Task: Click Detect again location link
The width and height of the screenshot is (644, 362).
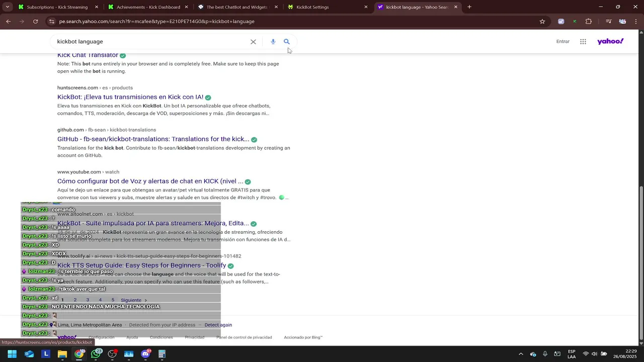Action: (x=218, y=325)
